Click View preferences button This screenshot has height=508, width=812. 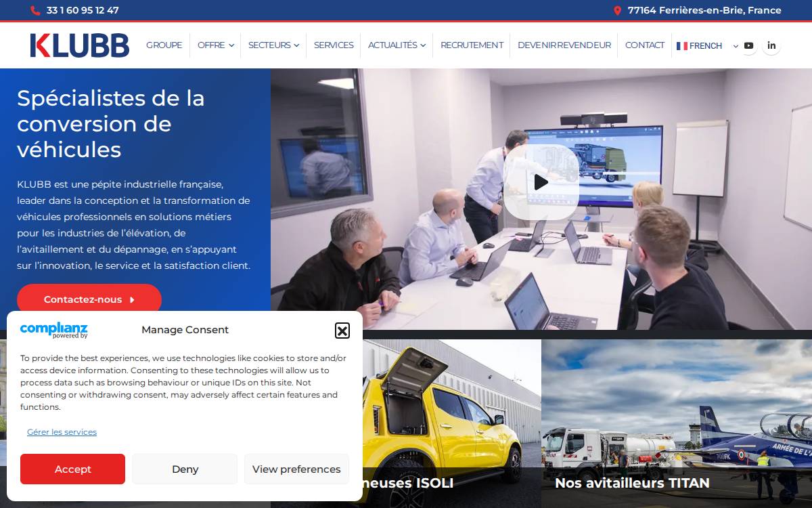(x=296, y=469)
